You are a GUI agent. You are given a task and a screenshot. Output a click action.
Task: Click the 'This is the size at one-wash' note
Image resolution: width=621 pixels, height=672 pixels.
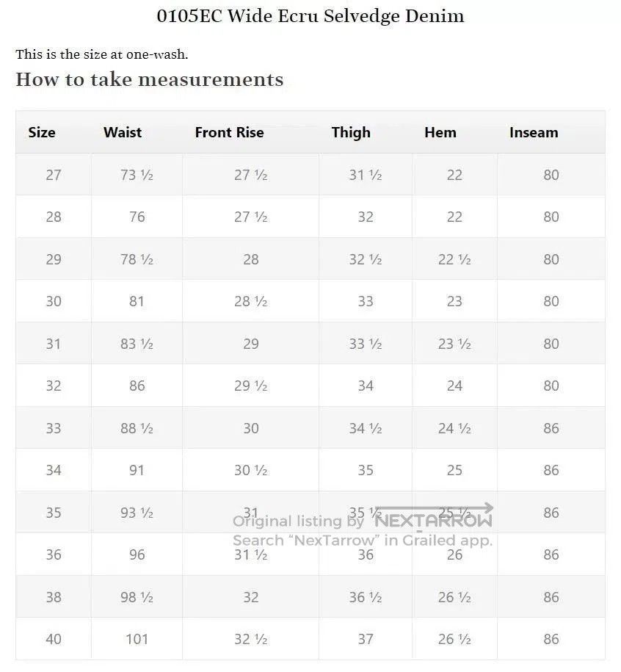coord(102,54)
